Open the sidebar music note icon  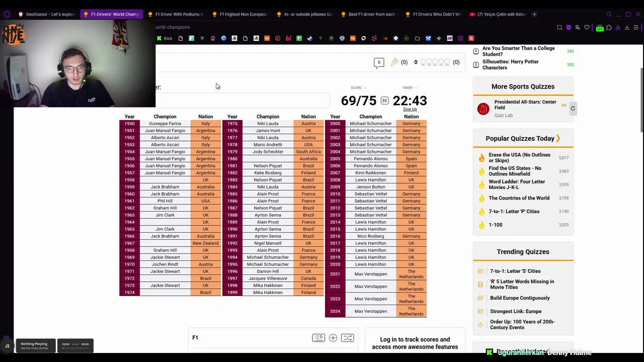(x=7, y=346)
